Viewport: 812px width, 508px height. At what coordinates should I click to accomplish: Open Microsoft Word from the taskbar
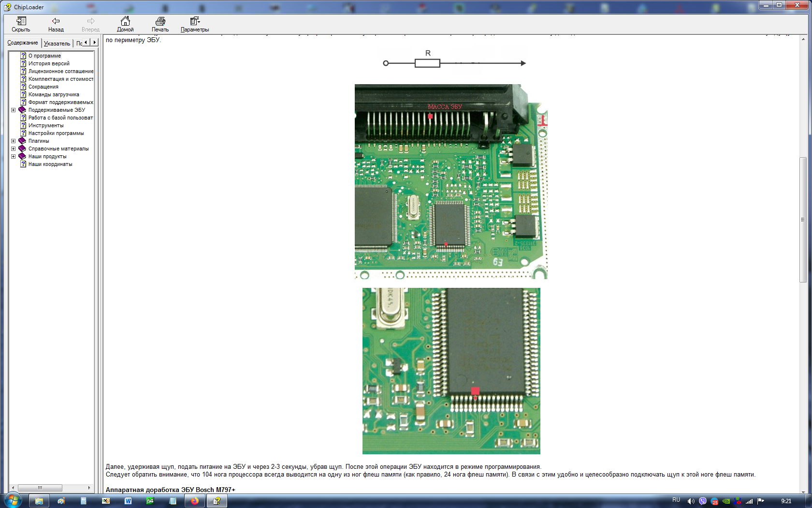128,501
